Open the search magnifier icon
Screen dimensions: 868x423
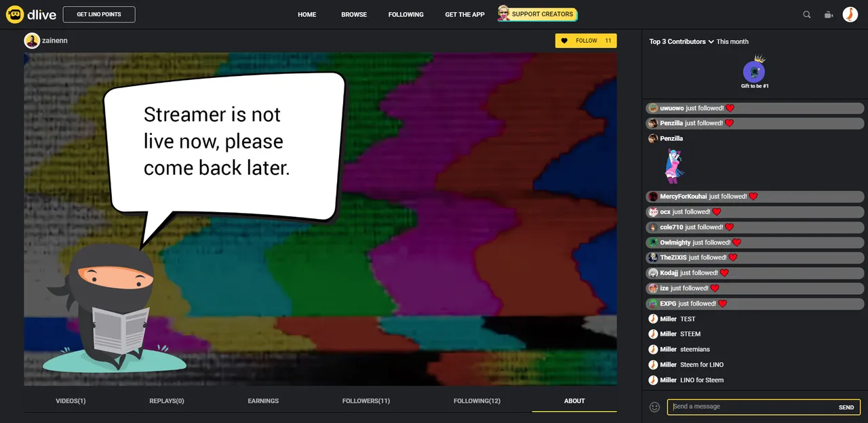click(x=807, y=14)
